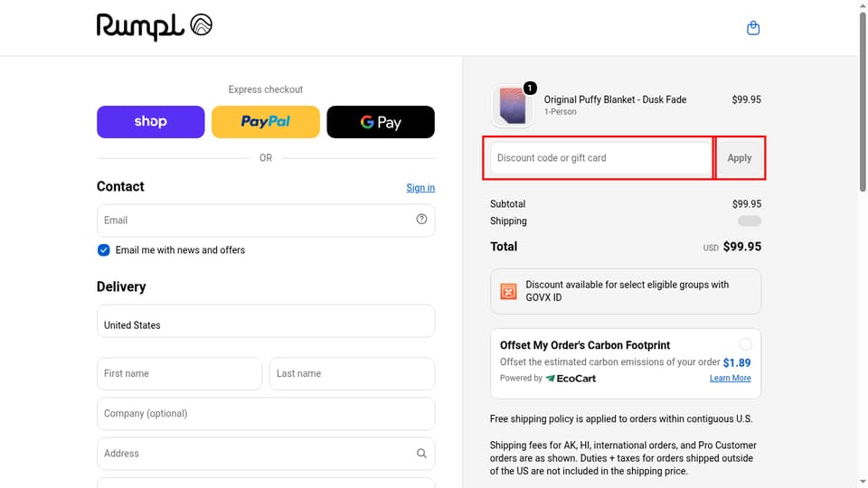Click the email help question mark icon
This screenshot has width=868, height=488.
[x=422, y=219]
